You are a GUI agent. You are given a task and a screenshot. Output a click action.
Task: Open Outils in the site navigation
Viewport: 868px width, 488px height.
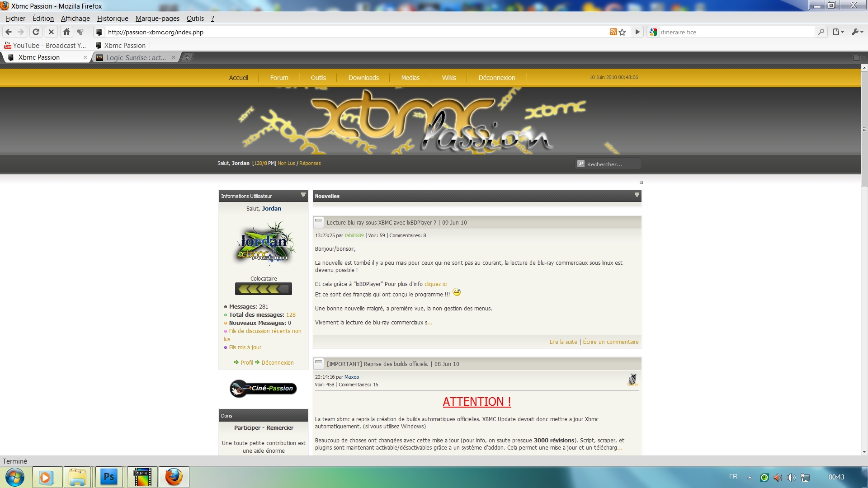[318, 78]
